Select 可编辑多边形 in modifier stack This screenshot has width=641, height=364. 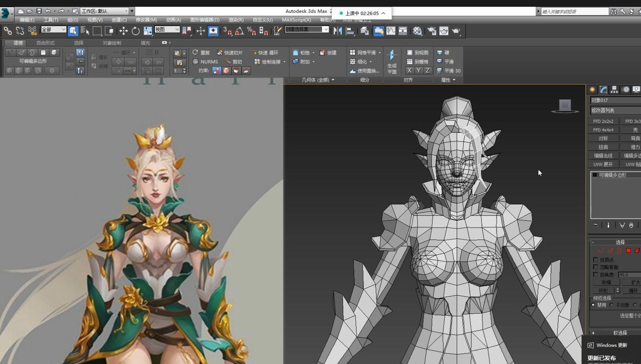pos(612,175)
